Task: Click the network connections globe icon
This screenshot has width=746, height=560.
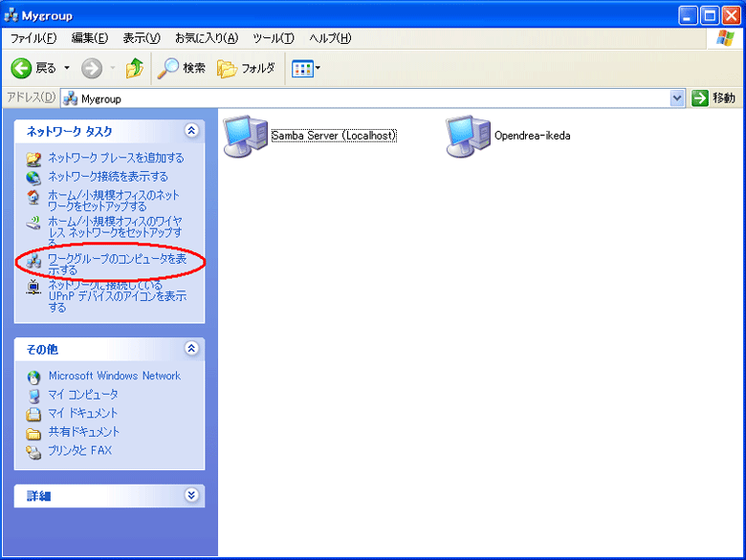Action: [x=33, y=178]
